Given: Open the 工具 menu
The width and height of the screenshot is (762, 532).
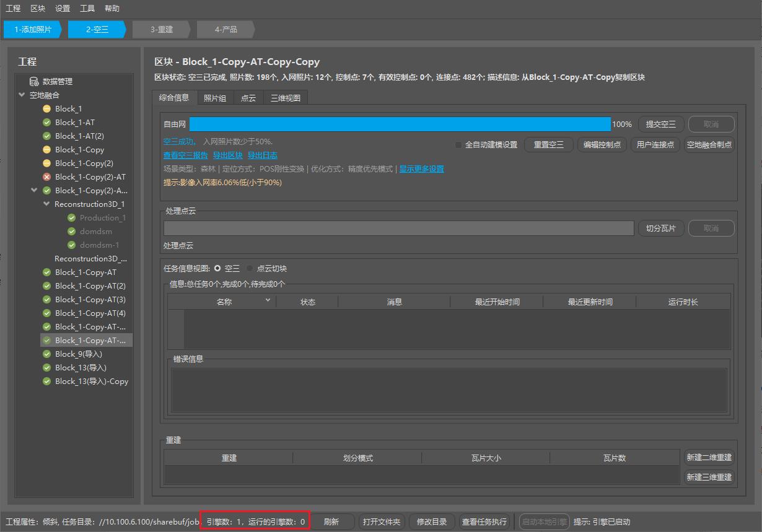Looking at the screenshot, I should click(87, 9).
